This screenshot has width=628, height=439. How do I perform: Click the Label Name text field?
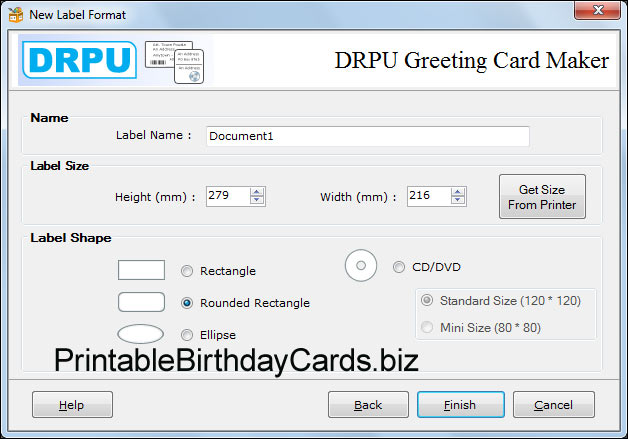tap(368, 136)
